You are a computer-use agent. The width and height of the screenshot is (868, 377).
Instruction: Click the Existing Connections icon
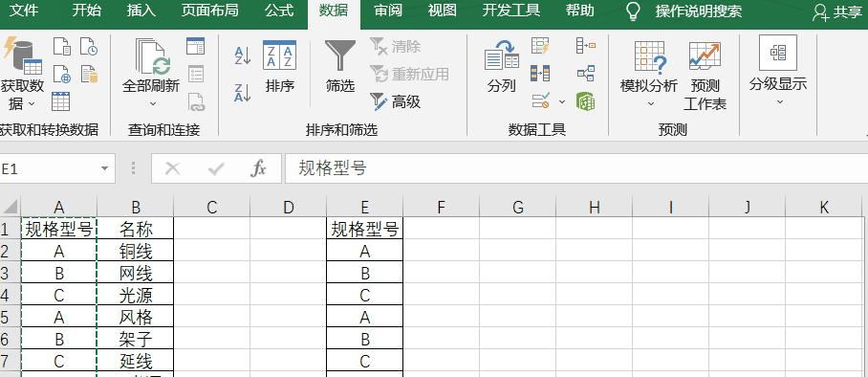89,74
